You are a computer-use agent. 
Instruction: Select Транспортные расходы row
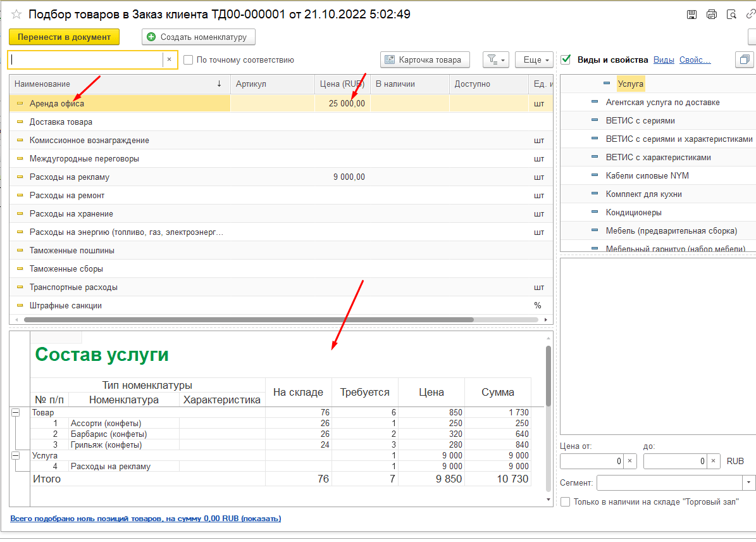(281, 287)
